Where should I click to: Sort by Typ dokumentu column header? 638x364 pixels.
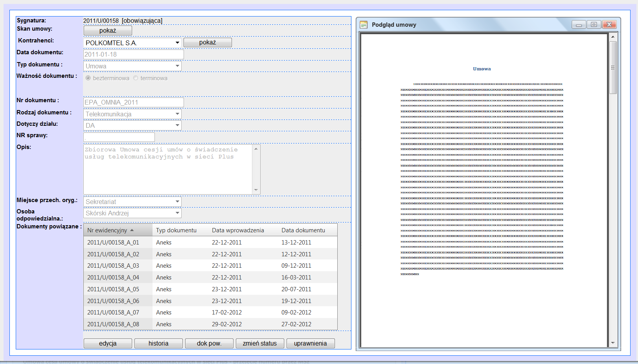(176, 230)
